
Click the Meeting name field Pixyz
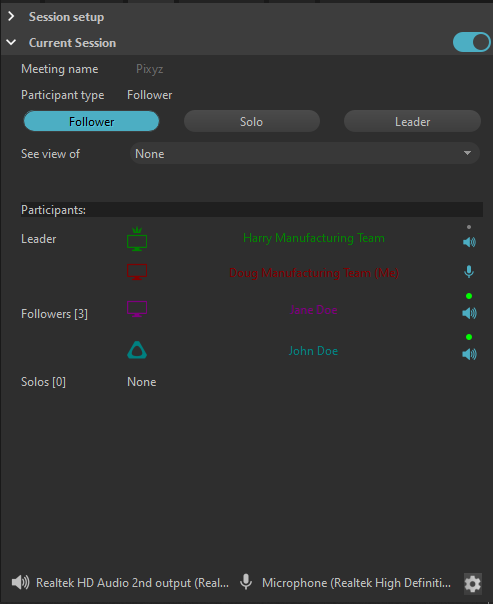(149, 69)
